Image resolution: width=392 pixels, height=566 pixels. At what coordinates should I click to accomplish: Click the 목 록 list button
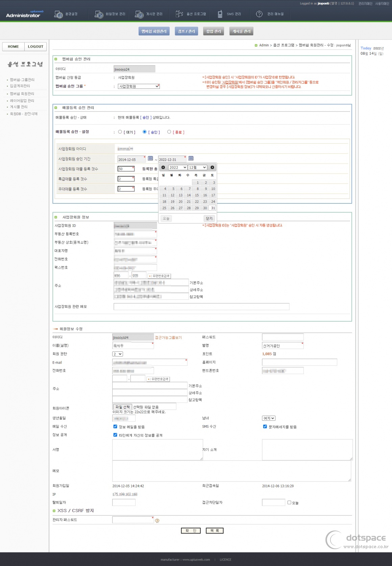coord(215,531)
